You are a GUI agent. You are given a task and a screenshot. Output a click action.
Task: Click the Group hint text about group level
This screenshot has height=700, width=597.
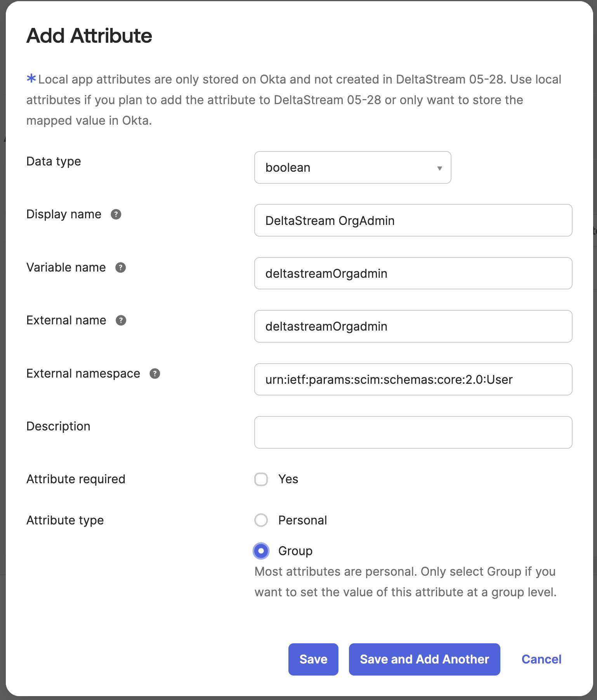[405, 582]
